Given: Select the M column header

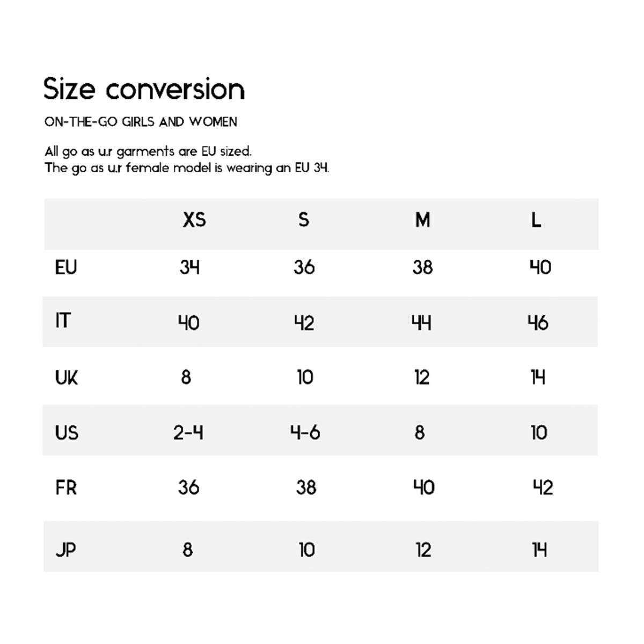Looking at the screenshot, I should 423,219.
